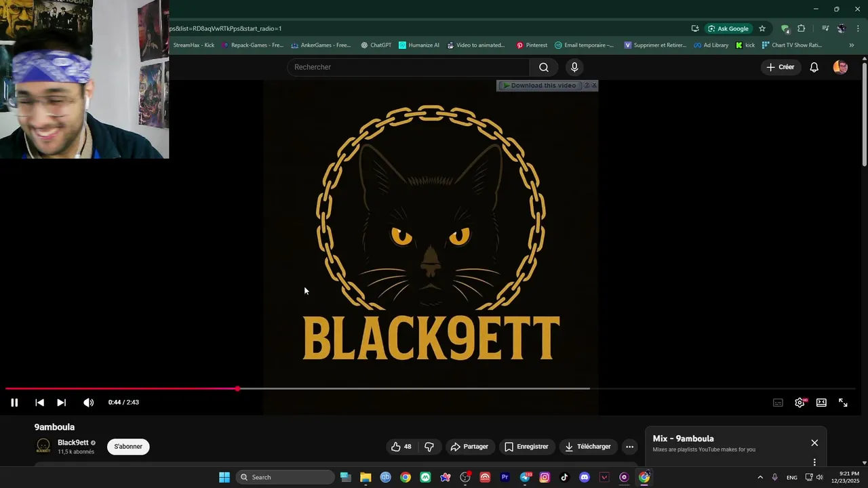This screenshot has height=488, width=868.
Task: Open the Repack-Games bookmark
Action: click(x=252, y=45)
